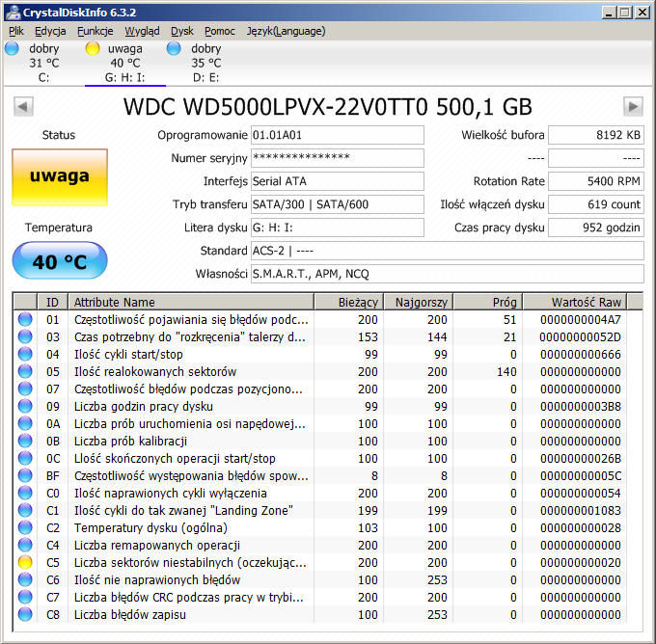Sort by the ID column header
The height and width of the screenshot is (644, 656).
[x=52, y=302]
